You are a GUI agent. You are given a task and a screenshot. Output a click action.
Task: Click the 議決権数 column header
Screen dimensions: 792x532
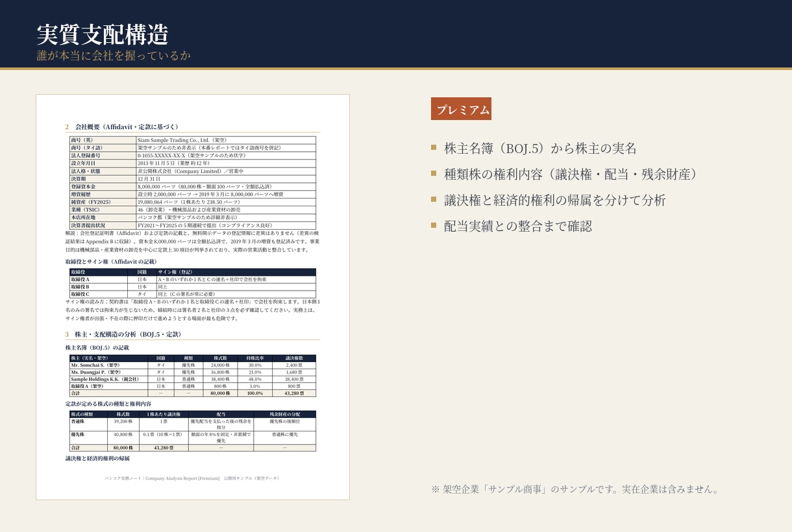point(294,358)
